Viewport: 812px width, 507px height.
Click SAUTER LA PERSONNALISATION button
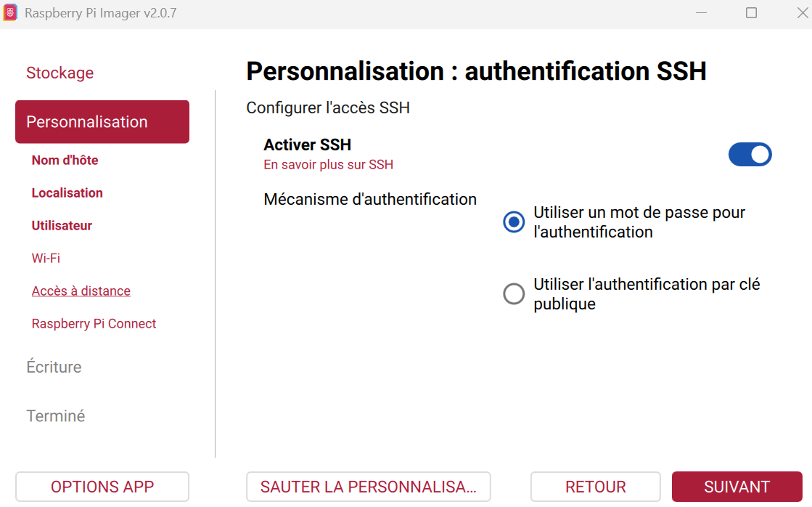point(368,487)
